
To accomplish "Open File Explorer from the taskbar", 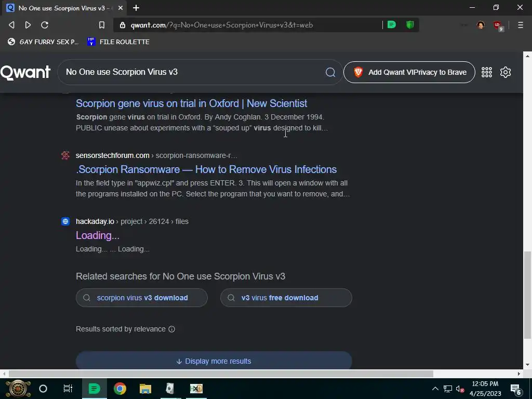I will click(145, 389).
